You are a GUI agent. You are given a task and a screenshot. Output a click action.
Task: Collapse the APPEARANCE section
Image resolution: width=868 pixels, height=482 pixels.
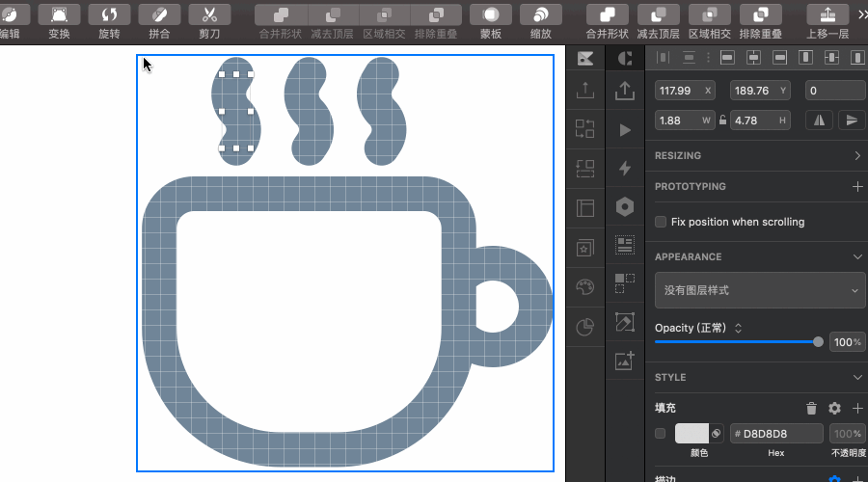[857, 256]
